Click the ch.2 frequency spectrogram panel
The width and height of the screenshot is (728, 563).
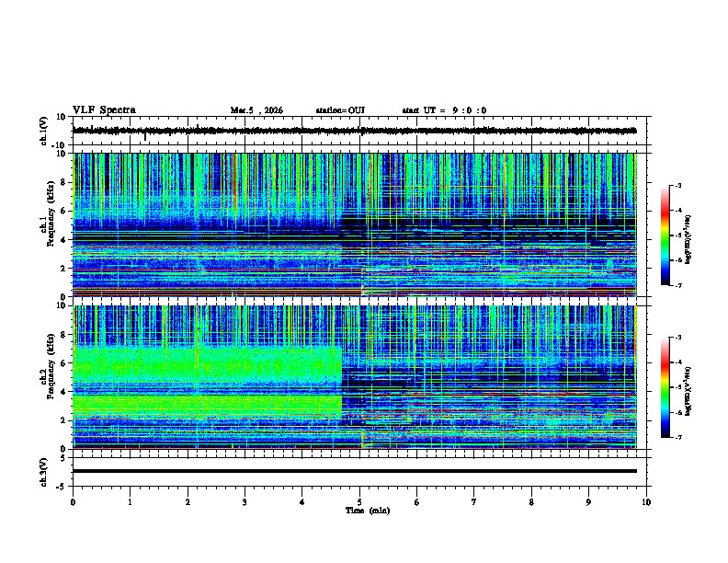coord(355,377)
